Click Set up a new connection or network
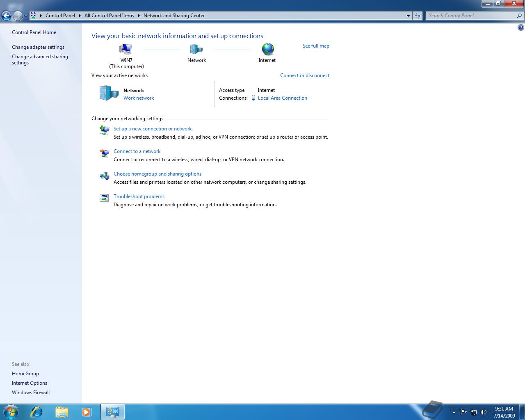 click(x=153, y=129)
